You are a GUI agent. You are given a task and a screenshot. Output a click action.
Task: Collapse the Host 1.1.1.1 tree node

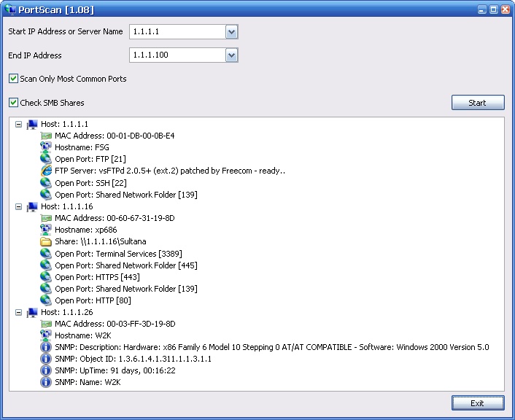click(19, 125)
